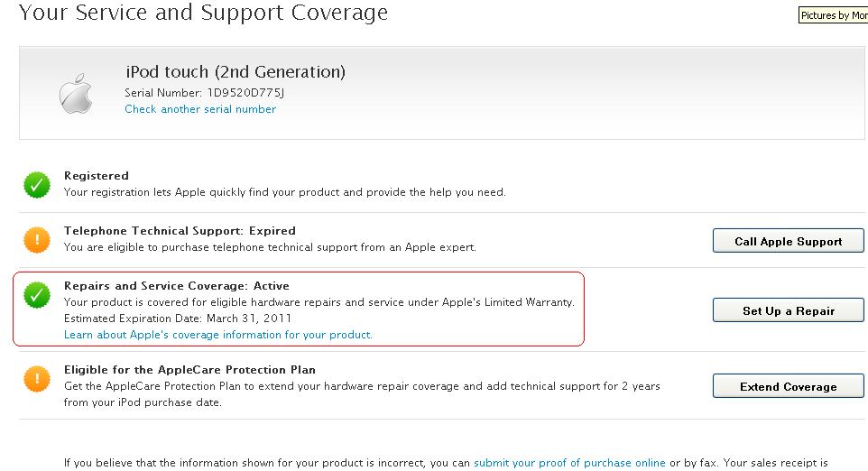Click the orange warning icon beside AppleCare Plan
The width and height of the screenshot is (868, 471).
37,379
